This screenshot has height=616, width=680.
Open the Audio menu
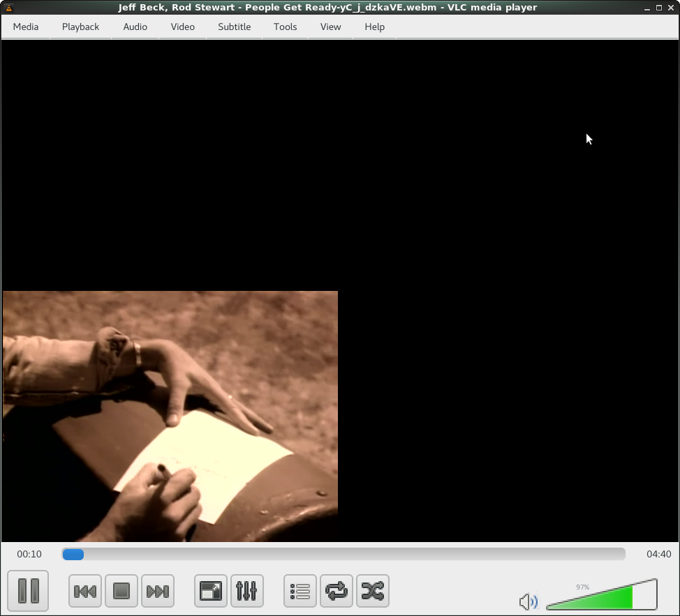[135, 27]
